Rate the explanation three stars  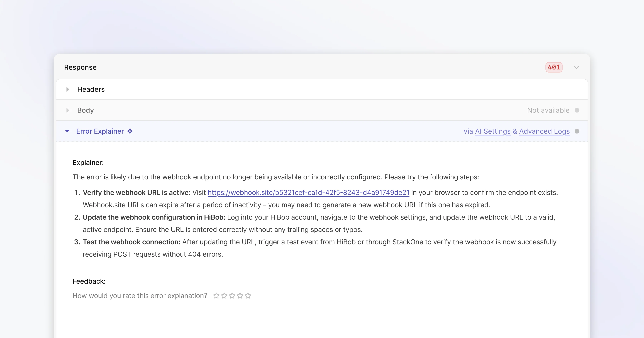click(x=232, y=296)
